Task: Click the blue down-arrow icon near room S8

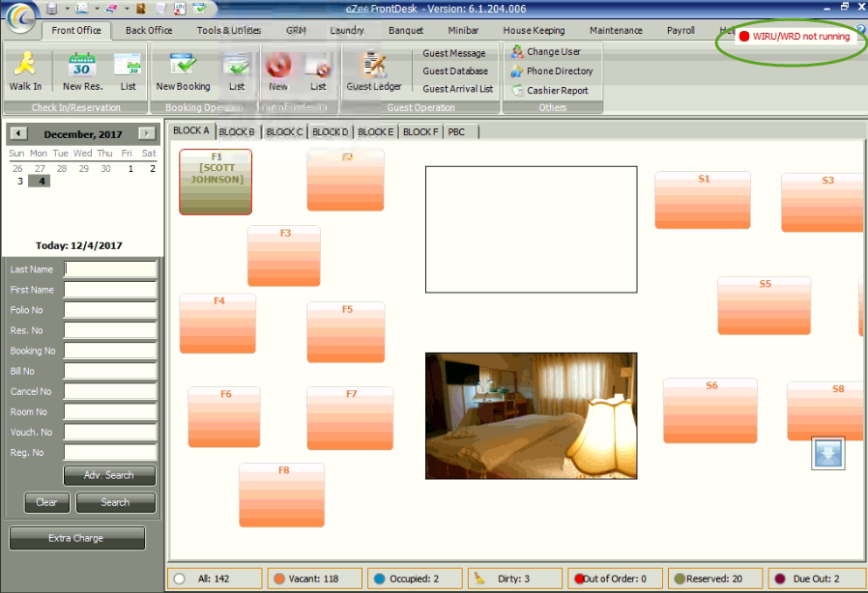Action: click(x=828, y=454)
